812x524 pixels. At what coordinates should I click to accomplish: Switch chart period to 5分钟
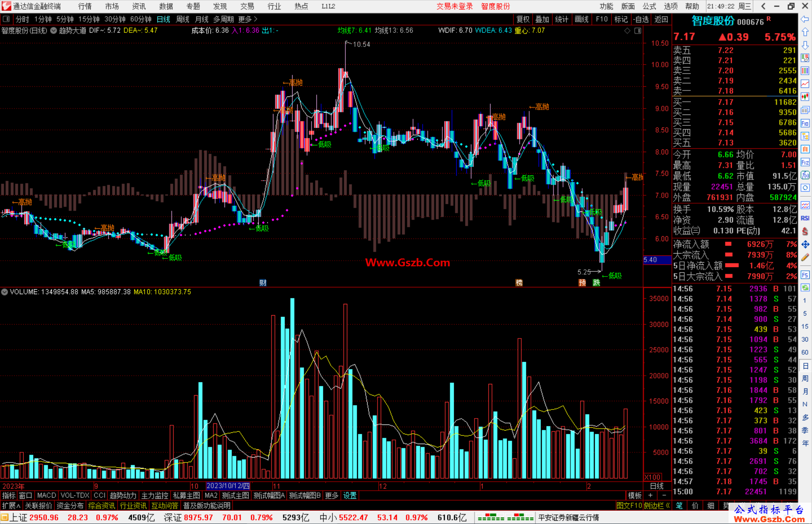[x=65, y=19]
